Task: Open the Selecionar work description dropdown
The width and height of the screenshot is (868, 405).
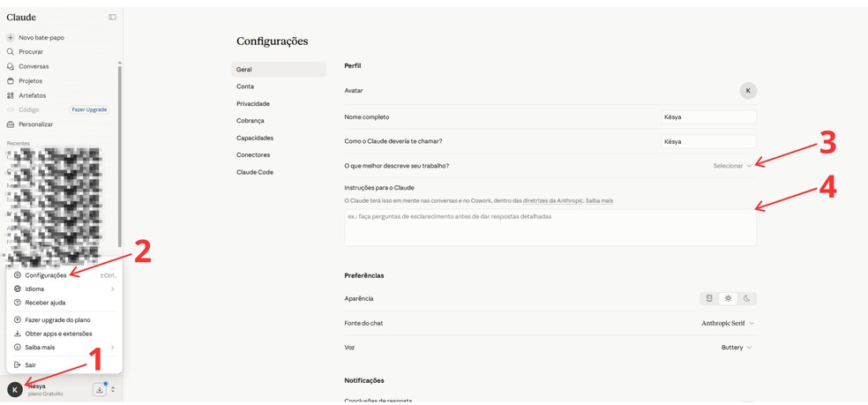Action: (732, 166)
